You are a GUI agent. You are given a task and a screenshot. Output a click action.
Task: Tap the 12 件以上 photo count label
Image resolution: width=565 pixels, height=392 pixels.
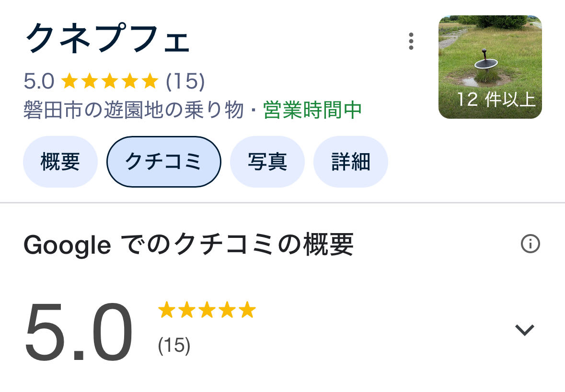click(x=496, y=100)
